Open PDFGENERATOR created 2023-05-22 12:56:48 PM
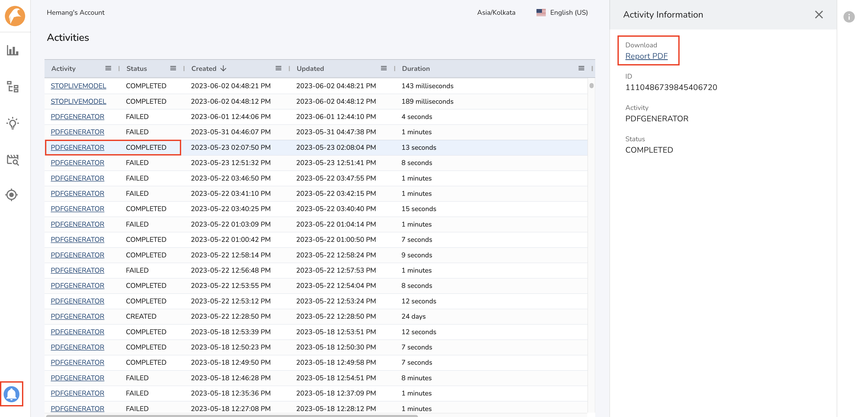This screenshot has width=868, height=417. point(77,270)
